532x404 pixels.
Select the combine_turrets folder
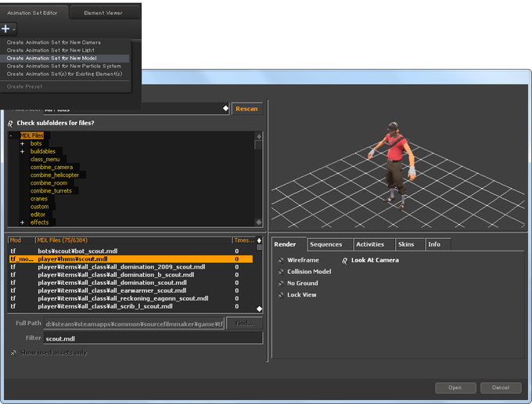tap(51, 191)
